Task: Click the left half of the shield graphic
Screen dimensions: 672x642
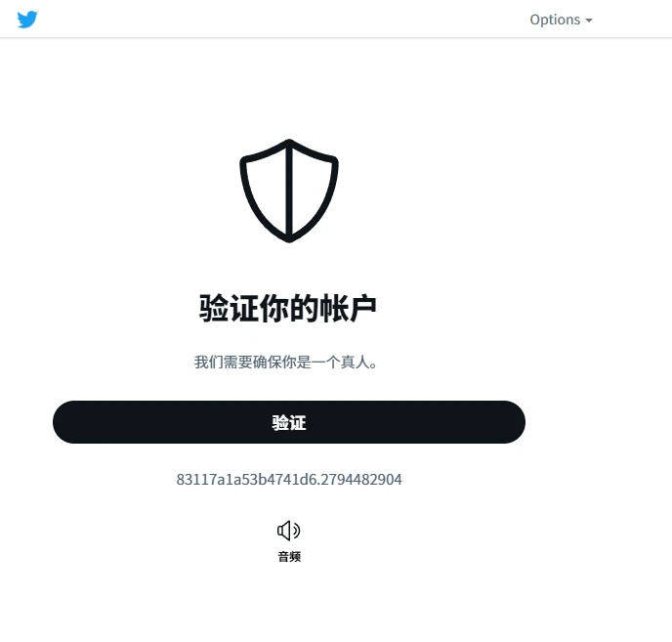Action: pos(266,189)
